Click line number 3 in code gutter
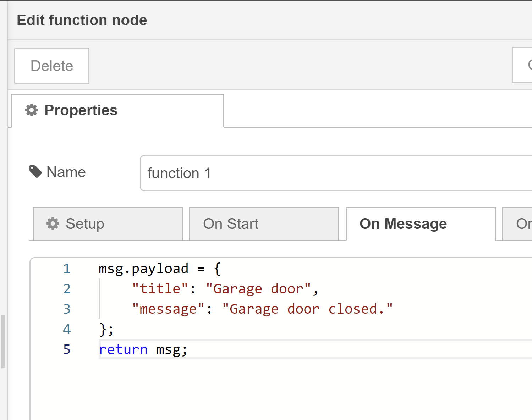 pos(67,309)
